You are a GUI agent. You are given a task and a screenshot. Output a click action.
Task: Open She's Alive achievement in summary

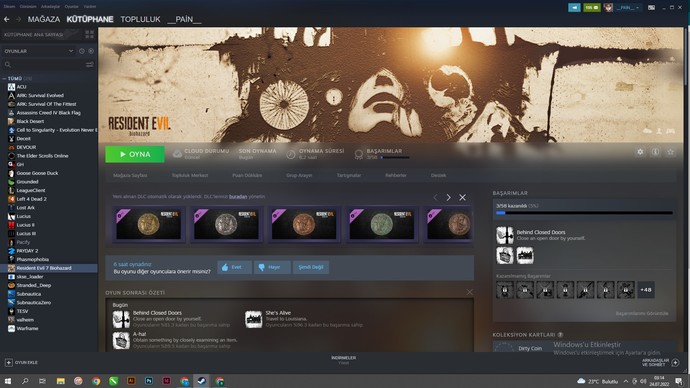click(304, 319)
